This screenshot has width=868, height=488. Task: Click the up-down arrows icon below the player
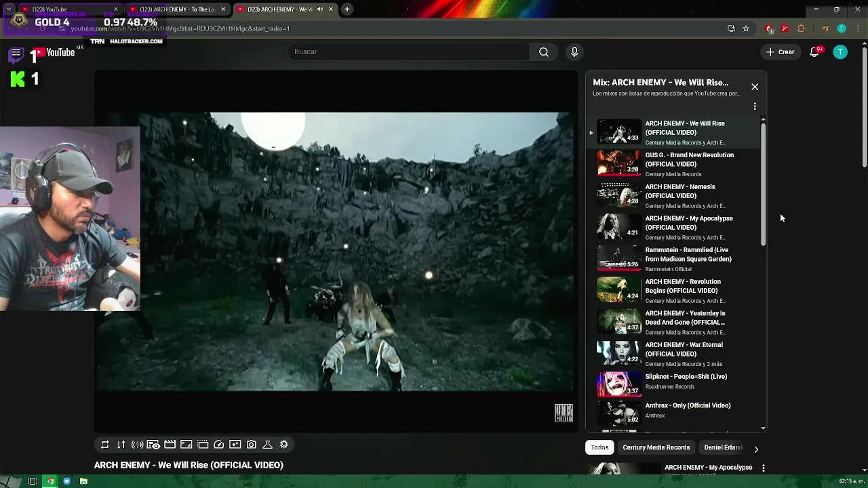point(121,445)
